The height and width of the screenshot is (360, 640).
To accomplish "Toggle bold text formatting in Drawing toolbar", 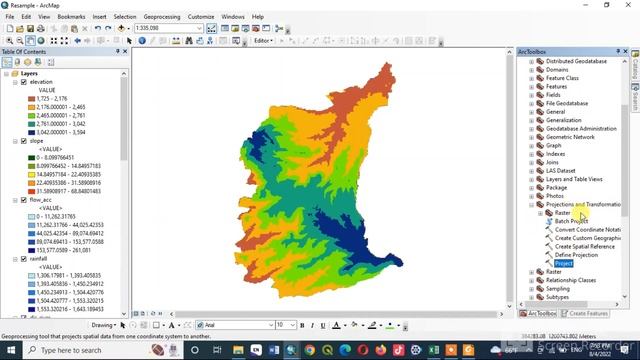I will point(302,325).
